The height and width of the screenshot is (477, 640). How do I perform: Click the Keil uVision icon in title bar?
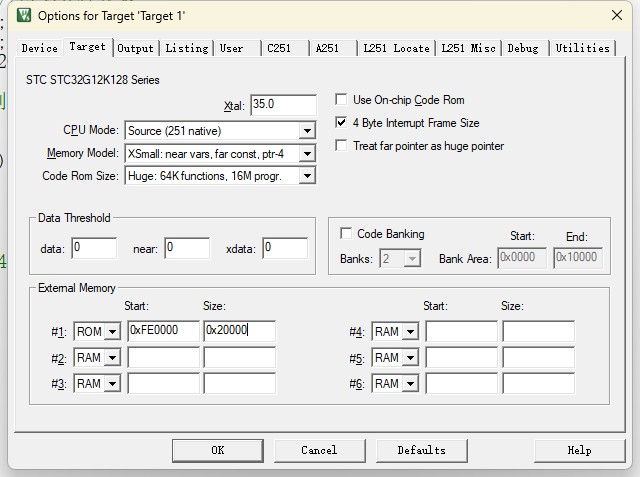pyautogui.click(x=24, y=16)
